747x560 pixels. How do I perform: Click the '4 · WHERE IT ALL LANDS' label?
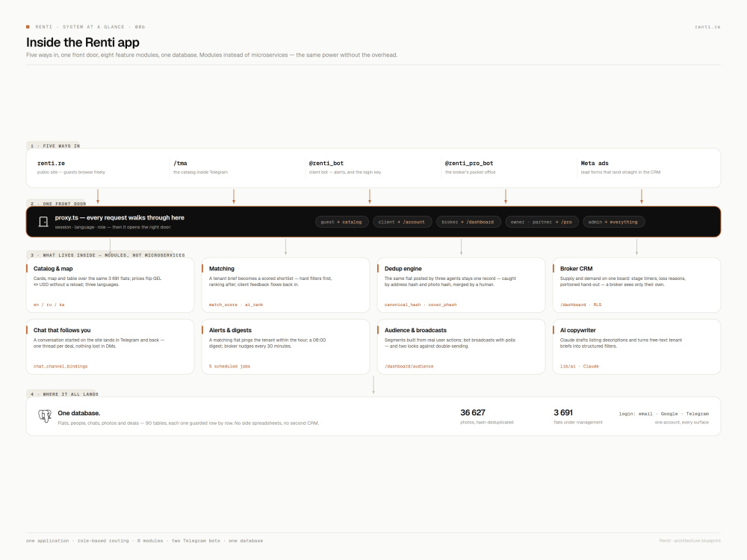tap(64, 394)
